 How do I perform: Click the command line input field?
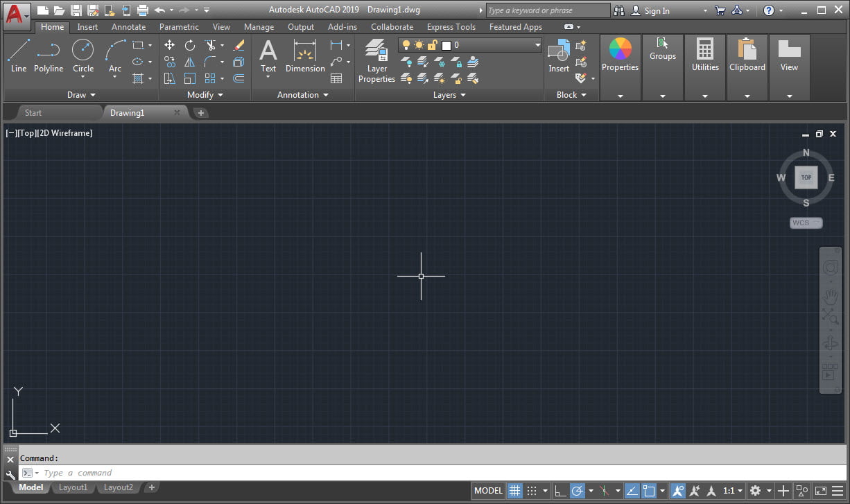click(x=433, y=473)
